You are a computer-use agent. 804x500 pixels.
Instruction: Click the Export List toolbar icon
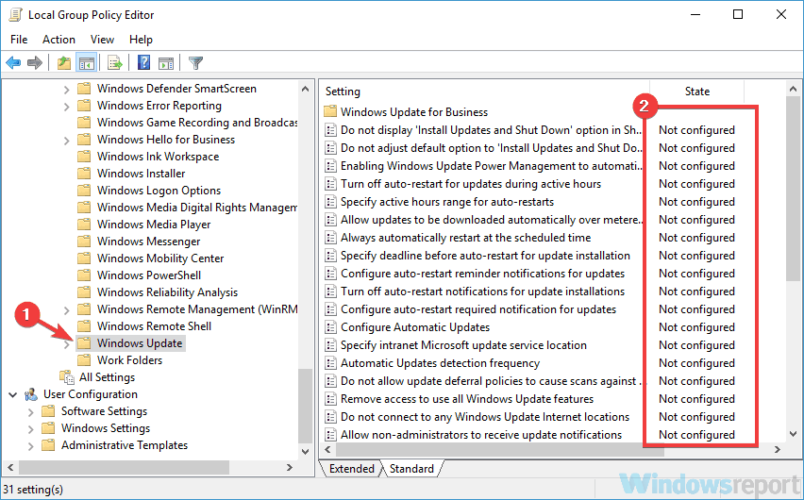(x=115, y=63)
